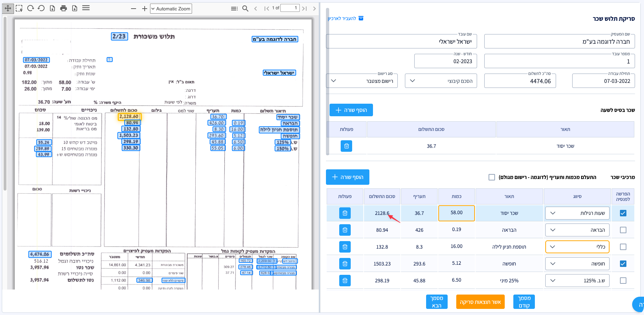Click the שם עובד input field
This screenshot has height=315, width=644.
pos(401,41)
